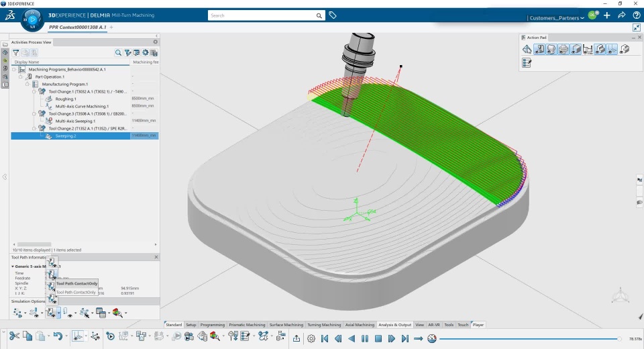Click the filter funnel icon in Activities Process View

click(15, 52)
